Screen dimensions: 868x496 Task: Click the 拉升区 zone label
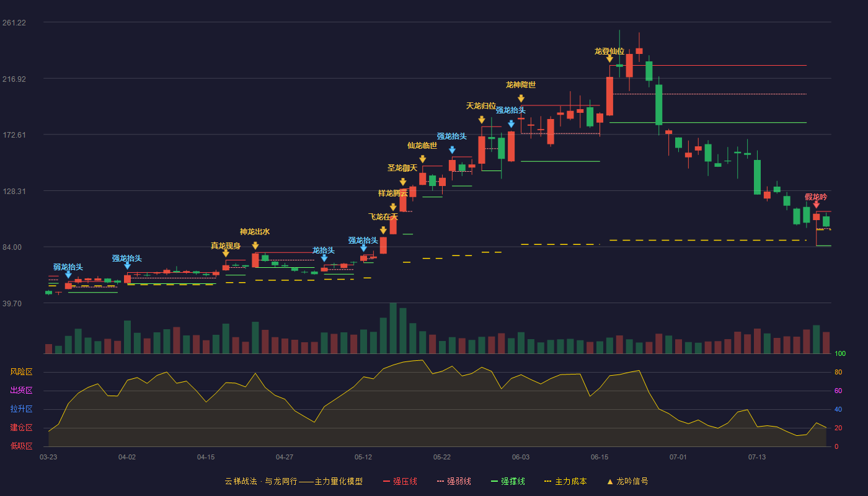[22, 409]
